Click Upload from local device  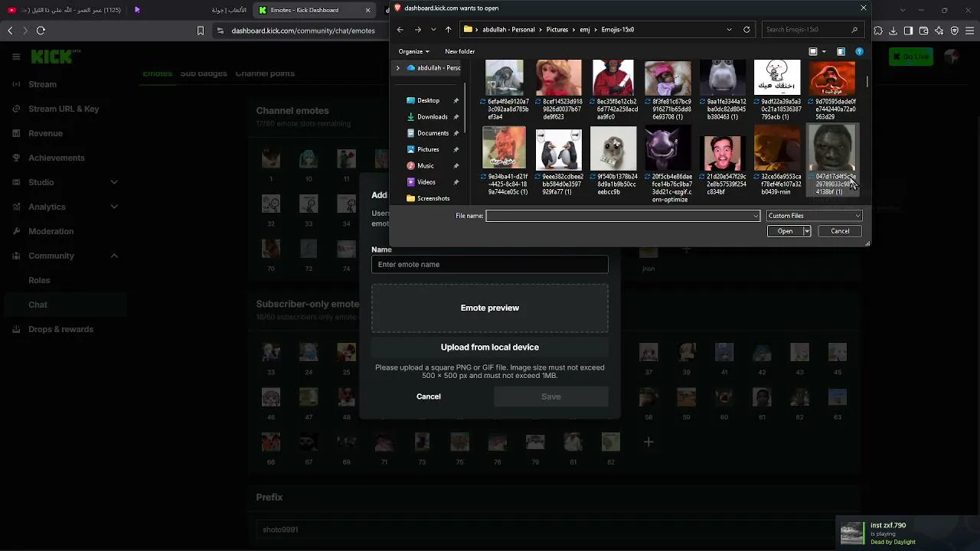click(490, 347)
